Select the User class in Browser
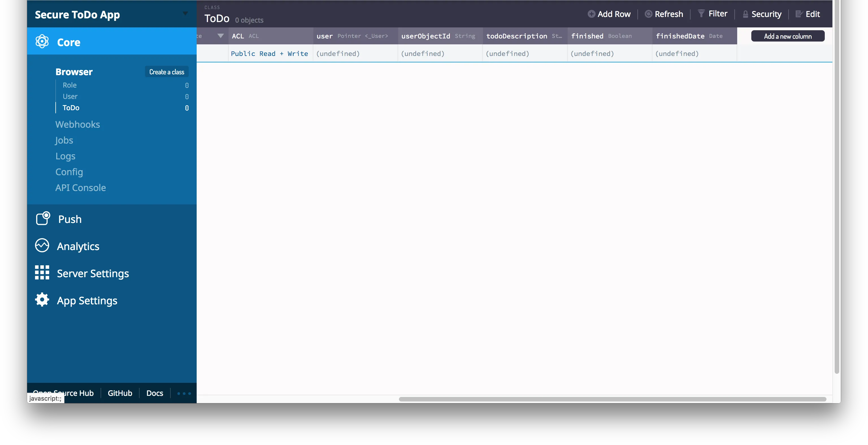The image size is (868, 445). click(x=70, y=96)
